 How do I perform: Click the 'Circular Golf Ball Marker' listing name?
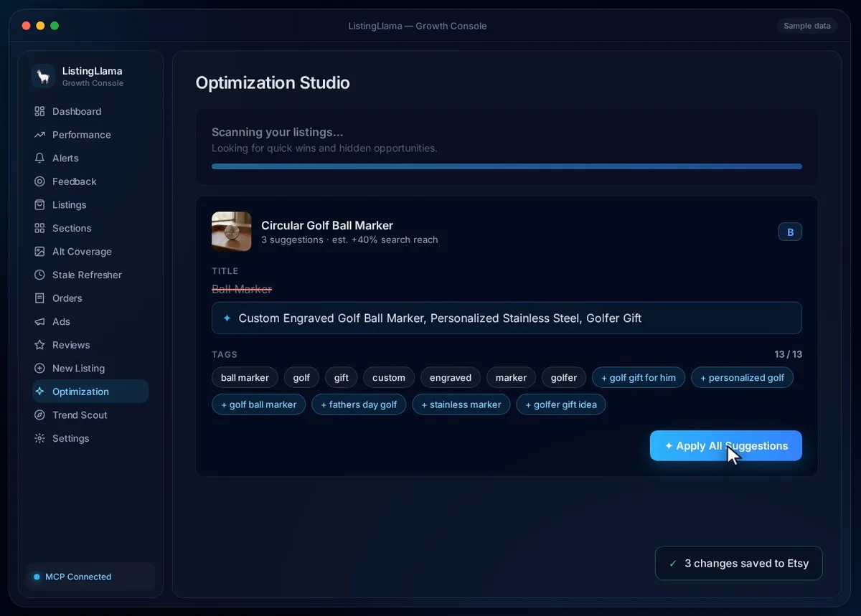coord(327,225)
